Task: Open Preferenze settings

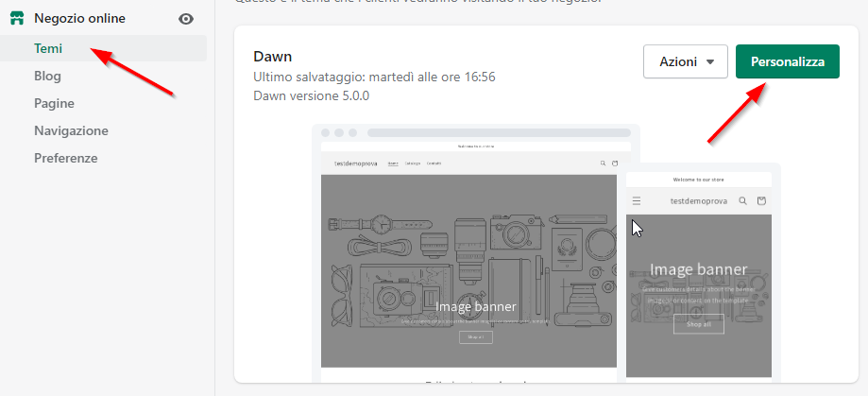Action: click(65, 158)
